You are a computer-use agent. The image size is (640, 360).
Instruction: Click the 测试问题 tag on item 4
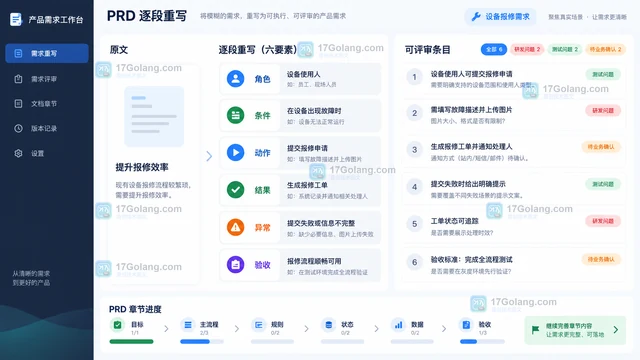603,184
